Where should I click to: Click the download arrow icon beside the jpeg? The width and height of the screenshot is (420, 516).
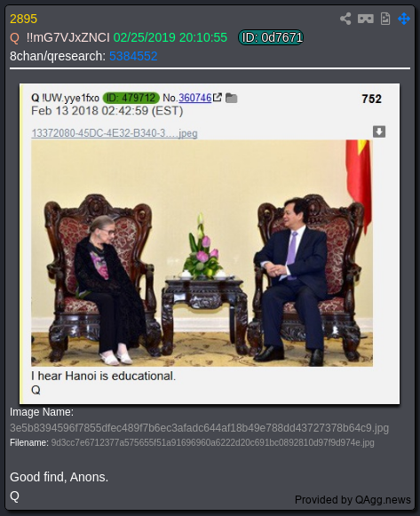[x=379, y=131]
